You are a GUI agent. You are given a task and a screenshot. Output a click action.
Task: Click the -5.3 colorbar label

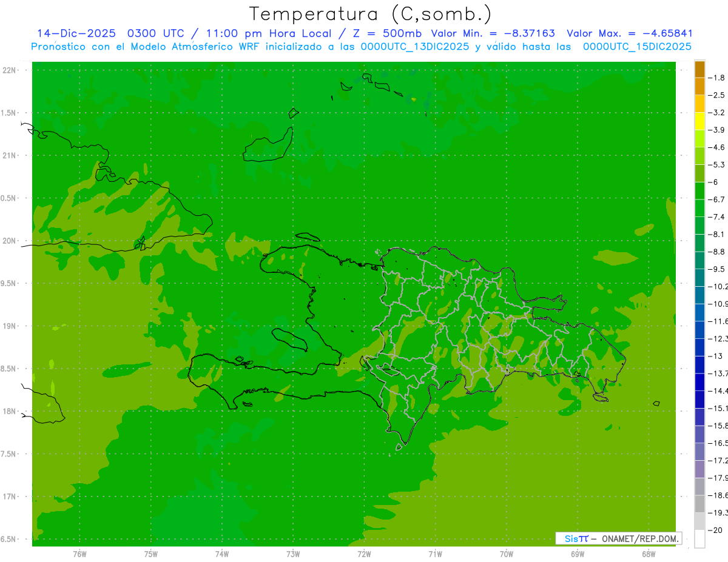717,165
